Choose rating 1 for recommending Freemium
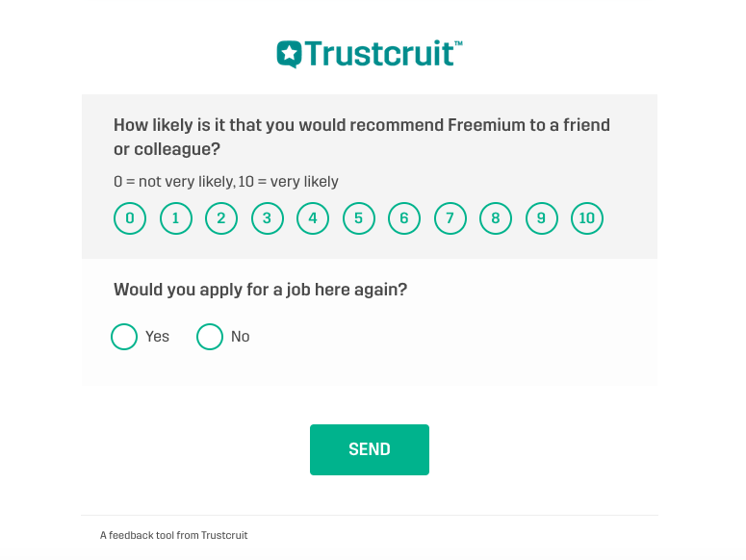Image resolution: width=746 pixels, height=560 pixels. [175, 218]
